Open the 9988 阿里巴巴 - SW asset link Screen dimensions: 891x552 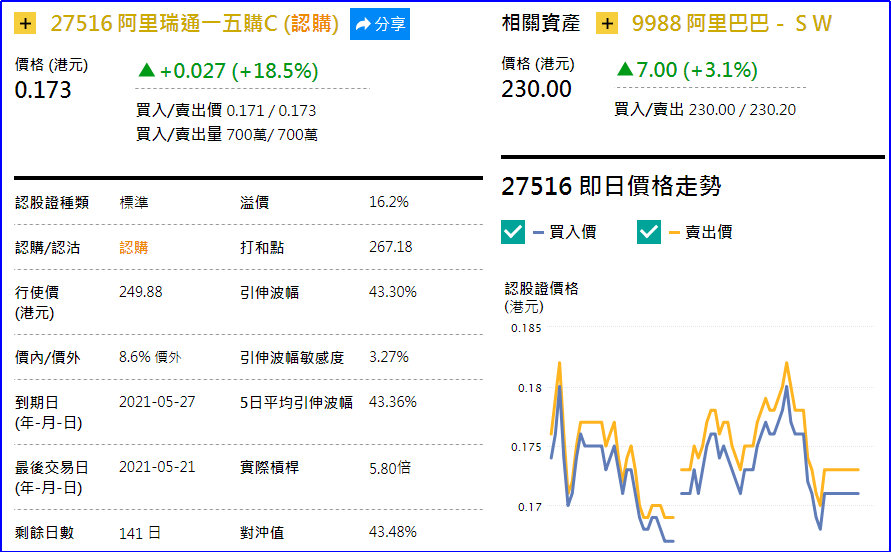click(732, 24)
